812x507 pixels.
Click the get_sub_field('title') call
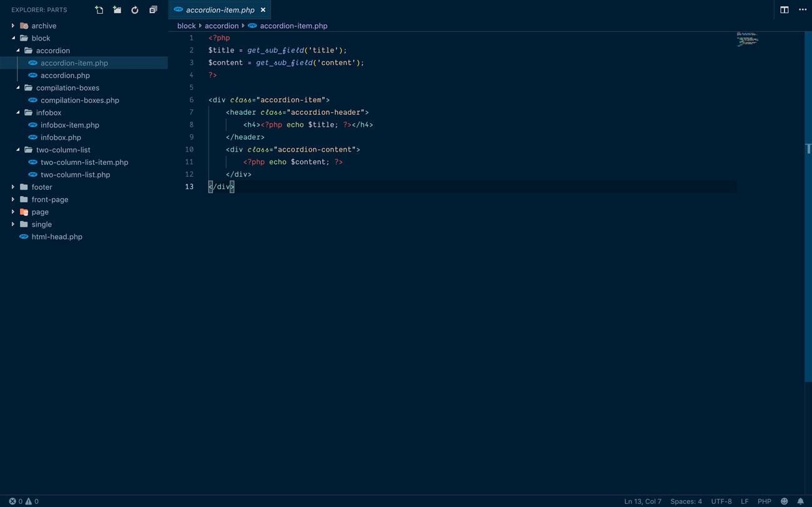[295, 50]
